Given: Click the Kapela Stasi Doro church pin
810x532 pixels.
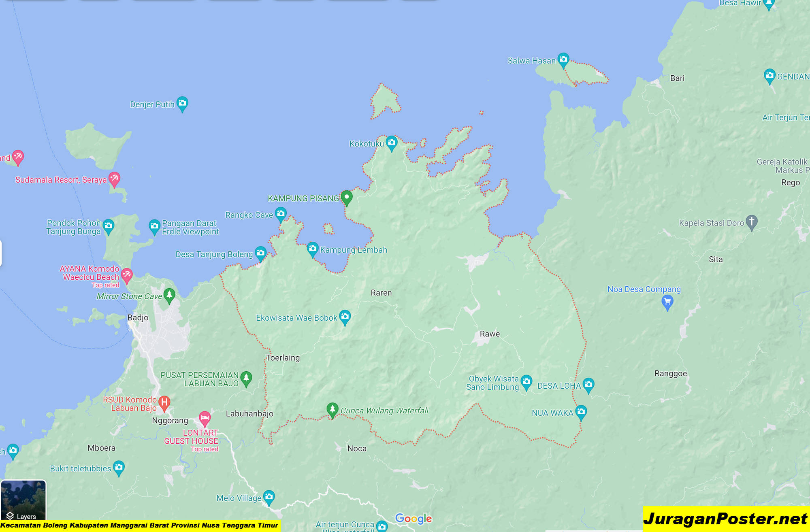Looking at the screenshot, I should pos(752,222).
